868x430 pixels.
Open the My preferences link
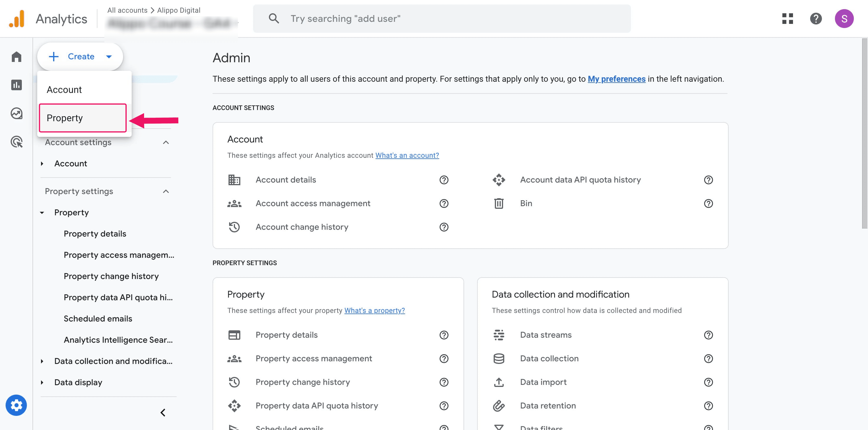pos(616,79)
